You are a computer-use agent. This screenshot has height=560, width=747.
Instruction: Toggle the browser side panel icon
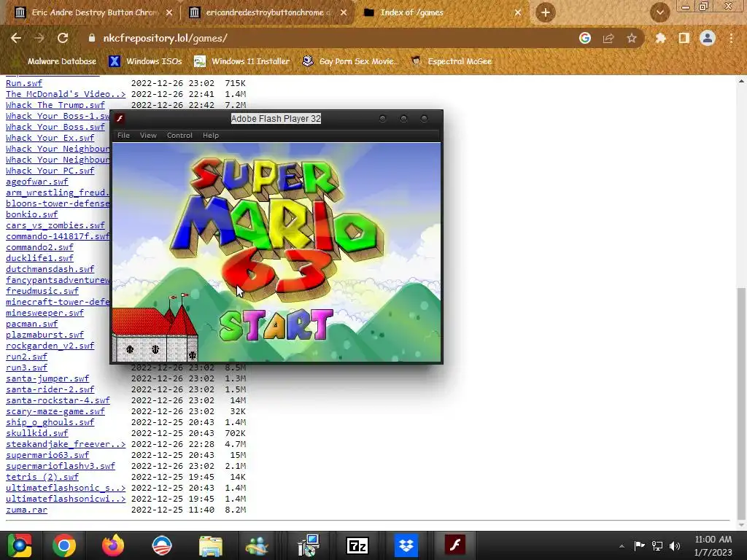click(684, 38)
